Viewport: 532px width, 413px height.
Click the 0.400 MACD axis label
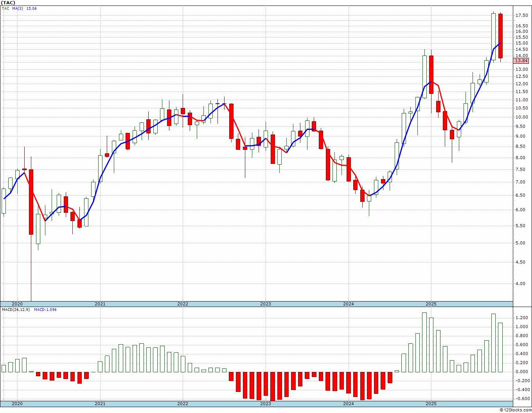click(x=521, y=354)
